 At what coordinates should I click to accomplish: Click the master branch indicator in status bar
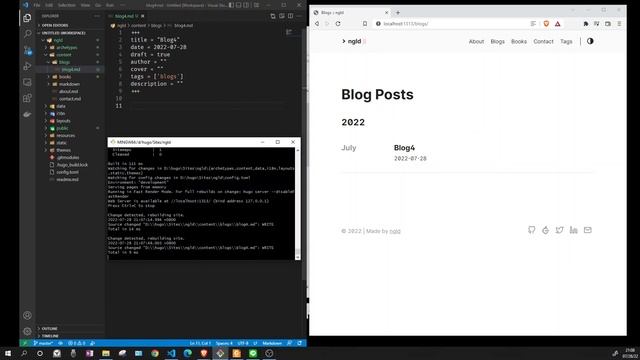tap(44, 343)
